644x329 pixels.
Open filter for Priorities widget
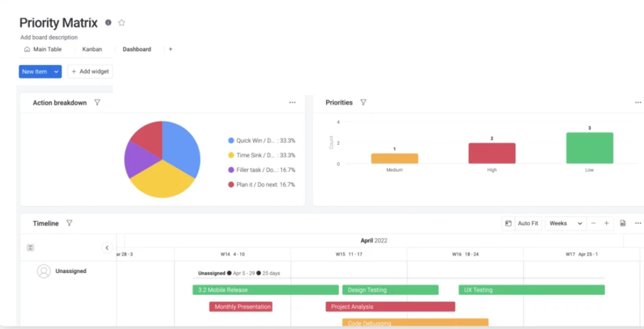363,102
